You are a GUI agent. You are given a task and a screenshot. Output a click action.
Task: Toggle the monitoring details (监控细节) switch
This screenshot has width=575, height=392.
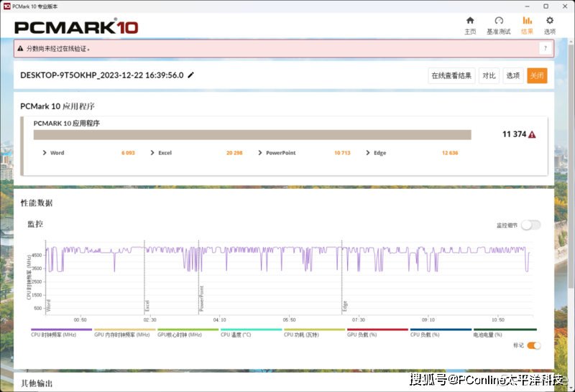point(531,225)
